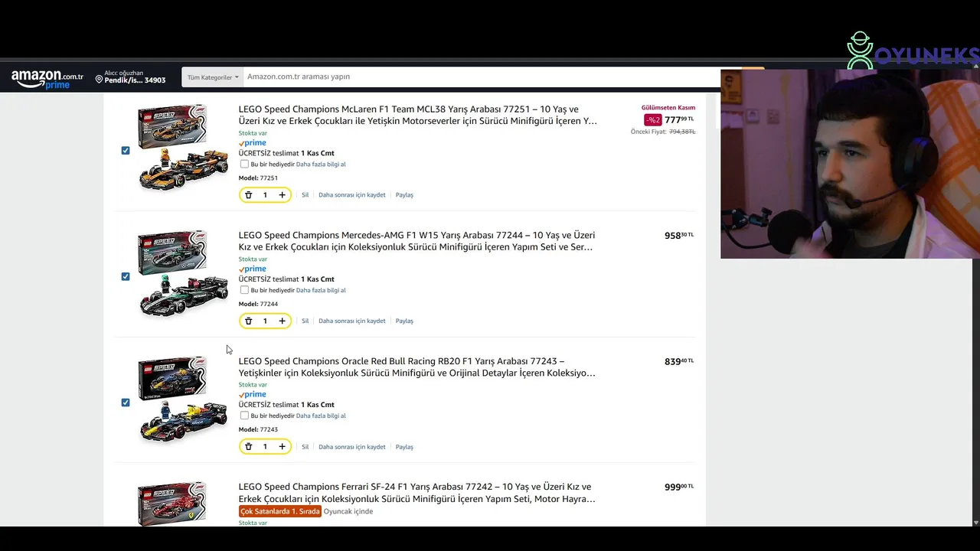Save McLaren item for later
980x551 pixels.
click(x=352, y=195)
